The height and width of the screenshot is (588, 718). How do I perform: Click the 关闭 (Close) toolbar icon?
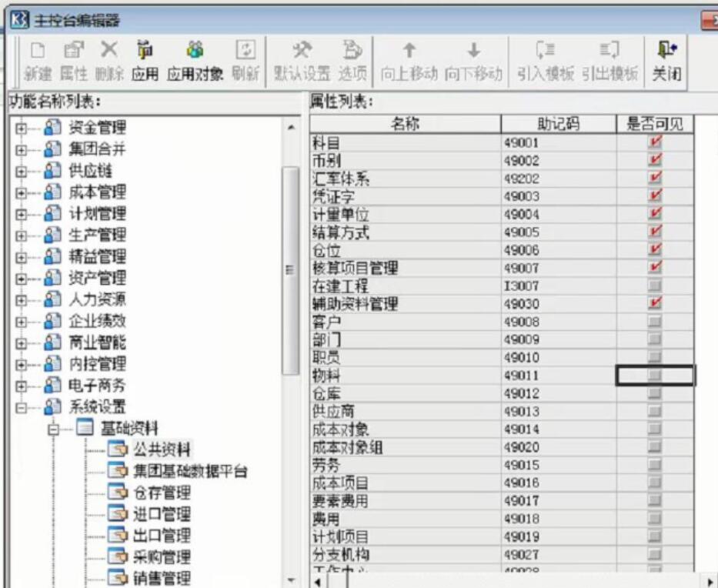click(666, 51)
